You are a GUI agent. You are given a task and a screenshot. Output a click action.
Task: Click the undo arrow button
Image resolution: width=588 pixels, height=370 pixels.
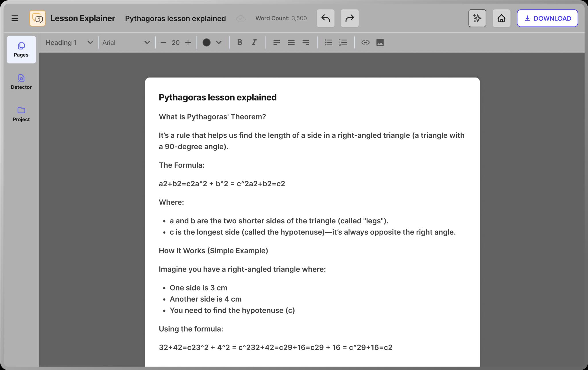pos(325,18)
